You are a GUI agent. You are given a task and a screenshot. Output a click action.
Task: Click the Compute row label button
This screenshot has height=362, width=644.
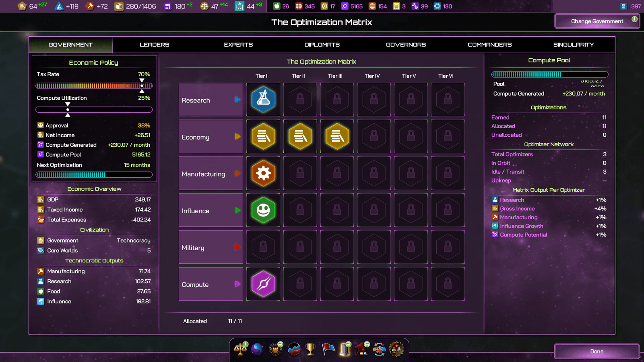coord(211,284)
